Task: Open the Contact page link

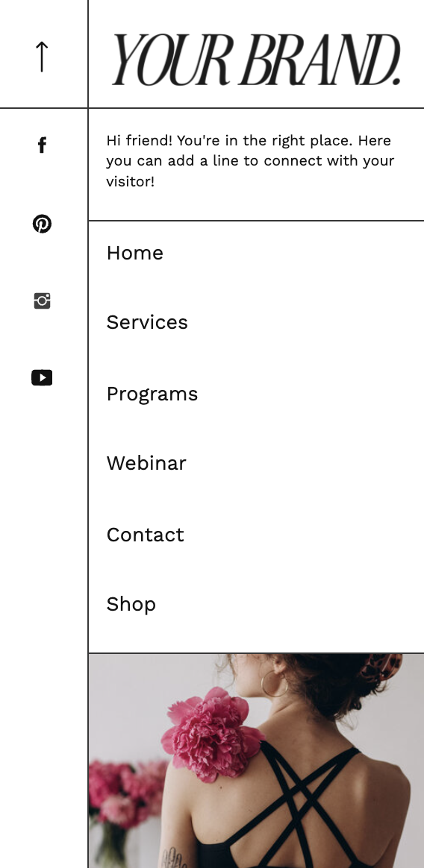Action: coord(146,535)
